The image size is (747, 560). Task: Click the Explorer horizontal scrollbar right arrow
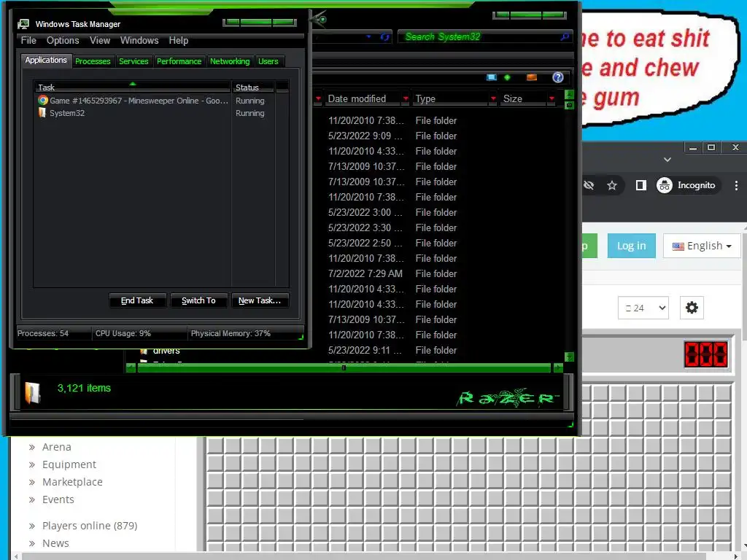click(x=557, y=367)
